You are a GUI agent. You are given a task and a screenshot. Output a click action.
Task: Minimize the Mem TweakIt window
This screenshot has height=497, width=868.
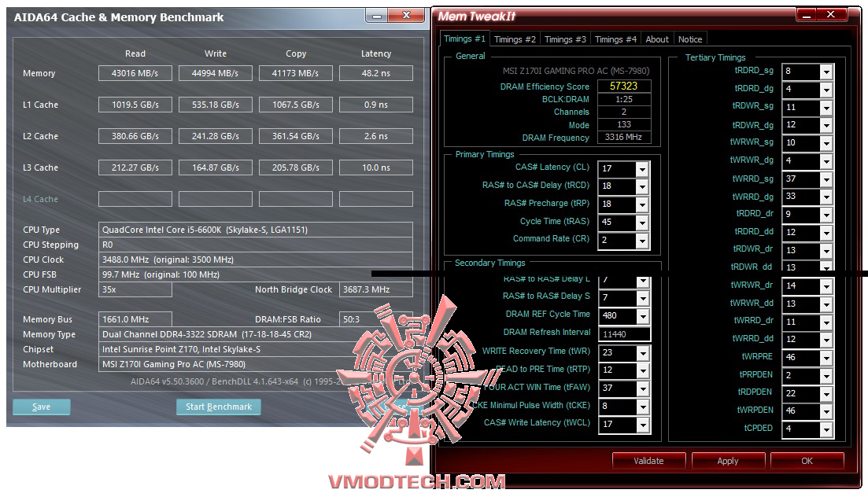point(807,15)
